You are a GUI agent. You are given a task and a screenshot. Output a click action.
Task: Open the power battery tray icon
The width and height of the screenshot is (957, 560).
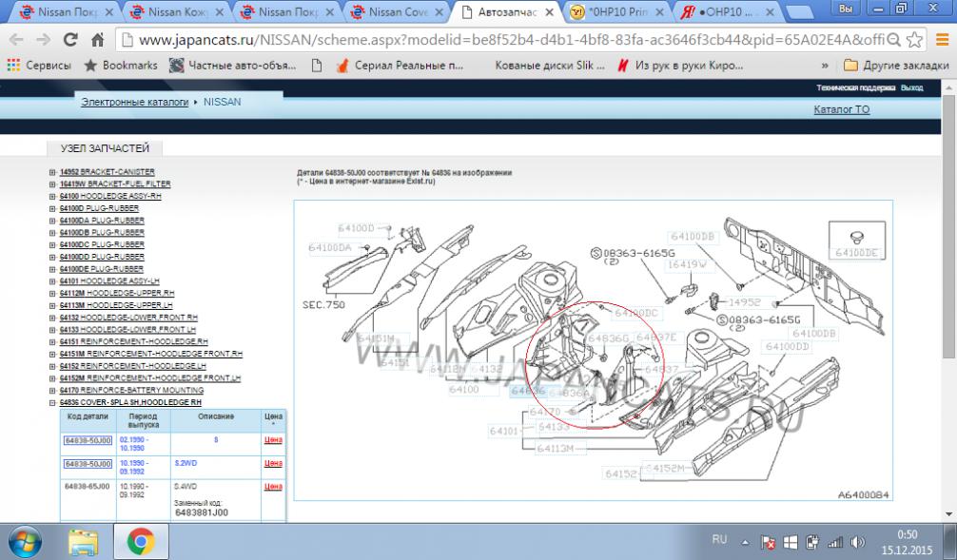point(811,542)
